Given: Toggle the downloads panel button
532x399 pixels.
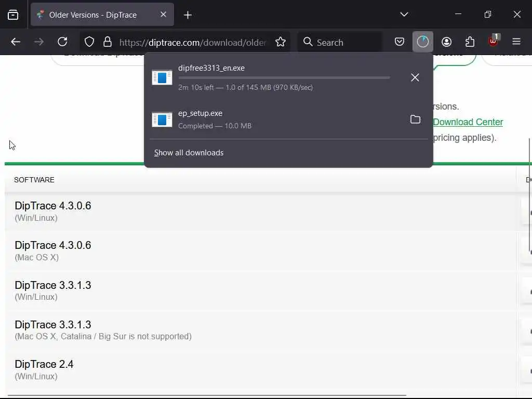Looking at the screenshot, I should [423, 42].
